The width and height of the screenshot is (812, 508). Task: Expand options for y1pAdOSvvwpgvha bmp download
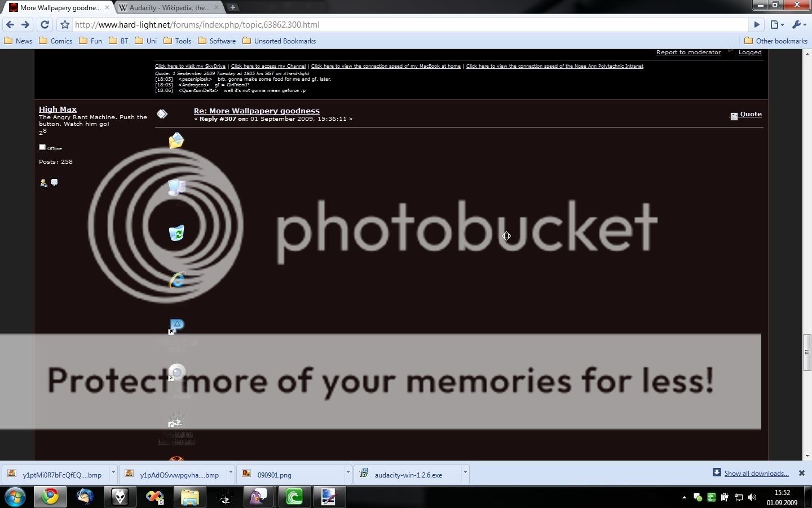click(x=231, y=472)
